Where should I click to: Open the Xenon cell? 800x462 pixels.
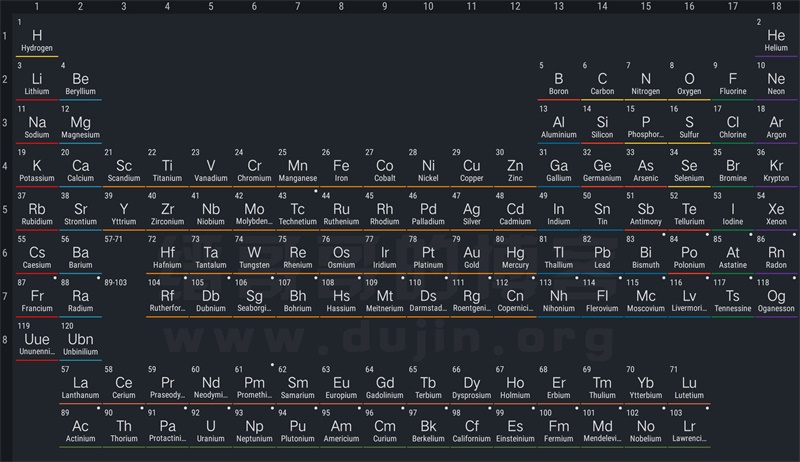coord(776,210)
